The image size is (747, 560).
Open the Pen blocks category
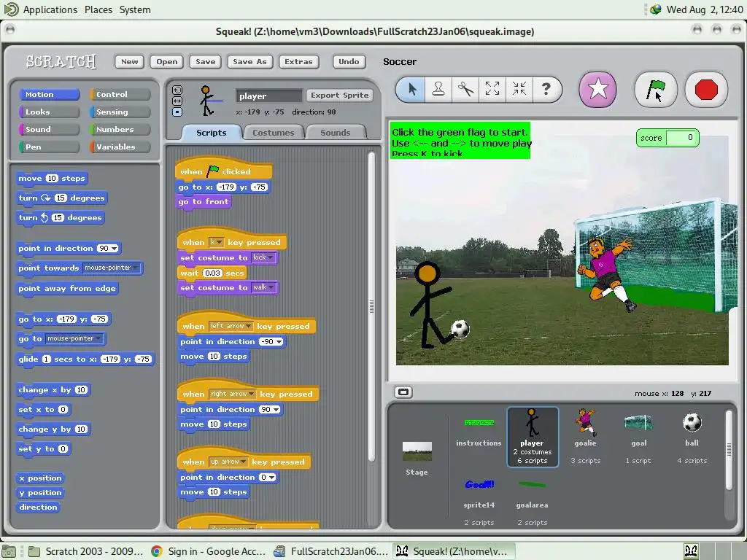point(49,147)
